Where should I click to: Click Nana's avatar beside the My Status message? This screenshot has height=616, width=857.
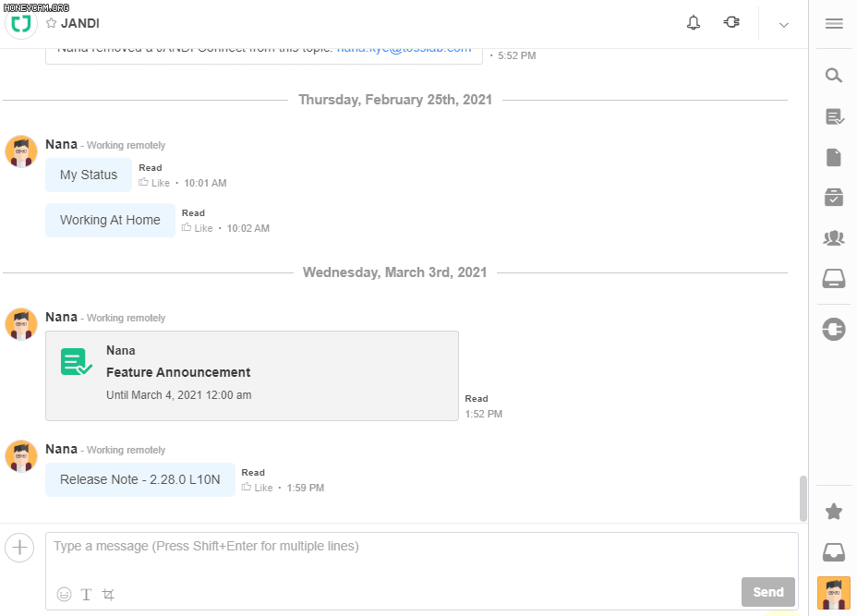[21, 151]
